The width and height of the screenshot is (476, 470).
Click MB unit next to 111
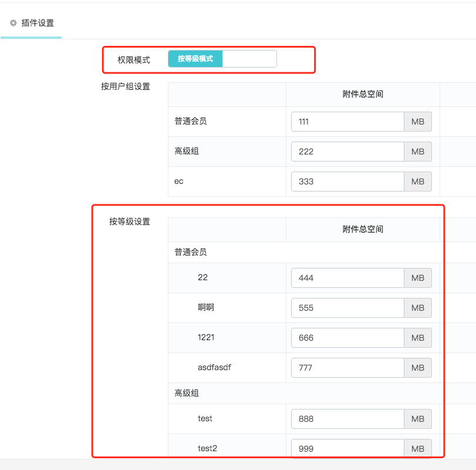(x=418, y=122)
